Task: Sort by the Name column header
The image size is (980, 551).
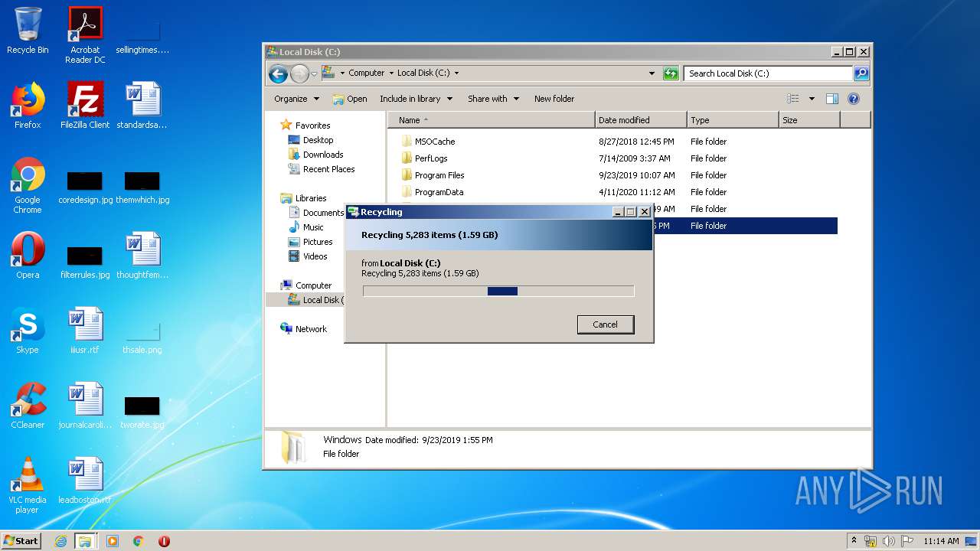Action: (491, 120)
